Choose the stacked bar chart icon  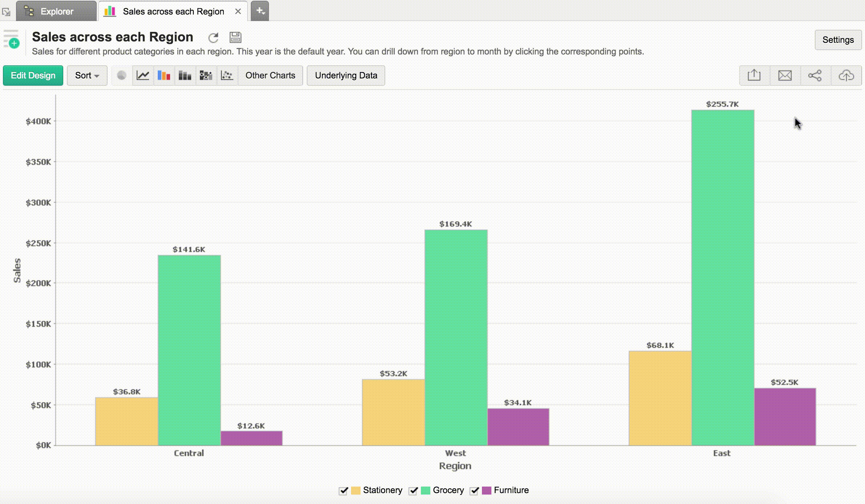(x=185, y=76)
